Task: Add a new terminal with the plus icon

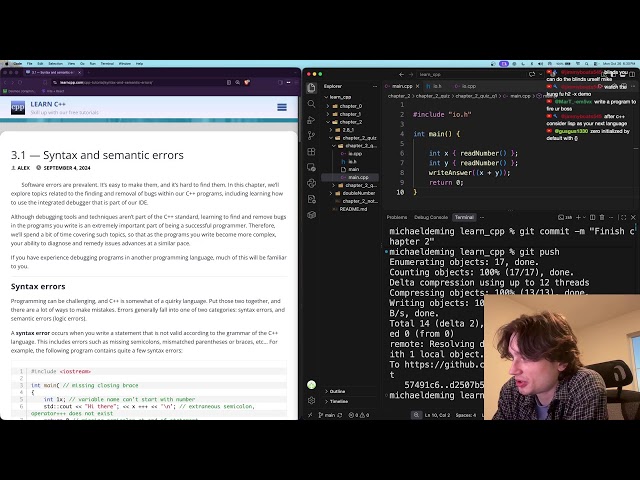Action: [x=578, y=217]
